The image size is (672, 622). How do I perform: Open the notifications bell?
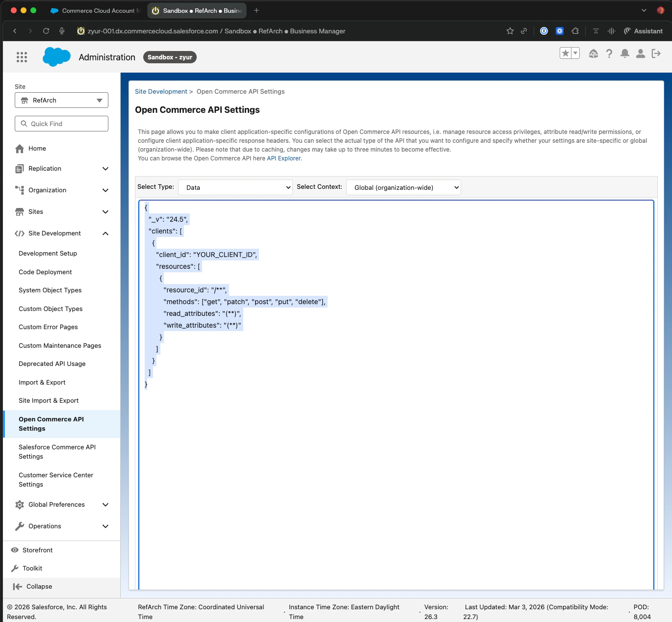point(625,53)
